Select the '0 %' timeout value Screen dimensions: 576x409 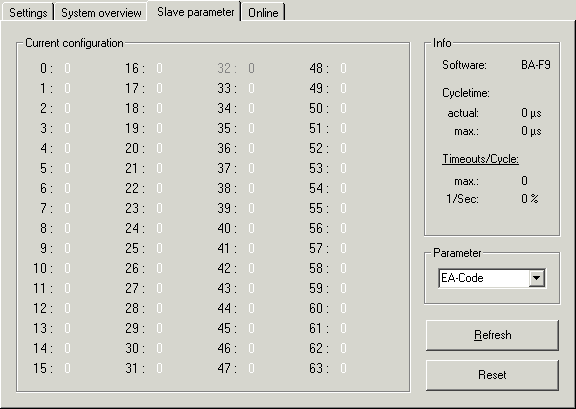pos(530,199)
